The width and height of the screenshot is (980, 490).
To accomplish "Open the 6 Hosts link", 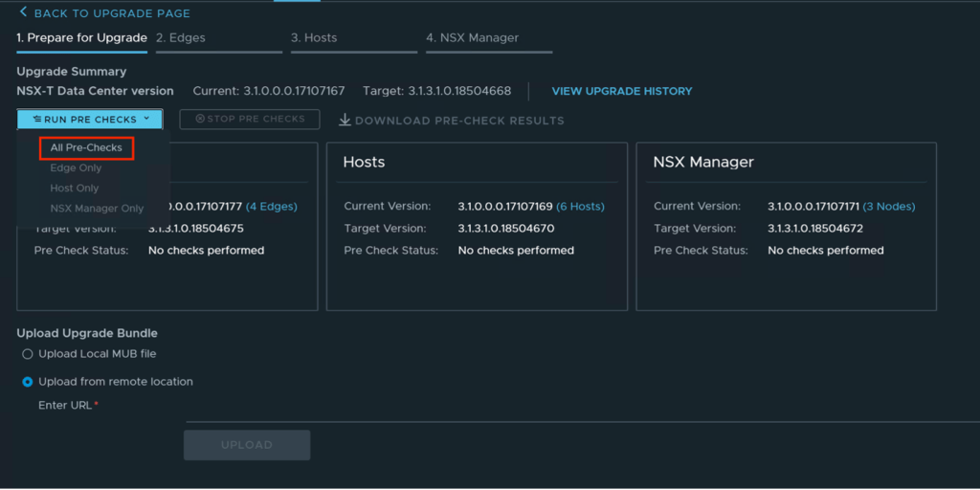I will [x=580, y=207].
